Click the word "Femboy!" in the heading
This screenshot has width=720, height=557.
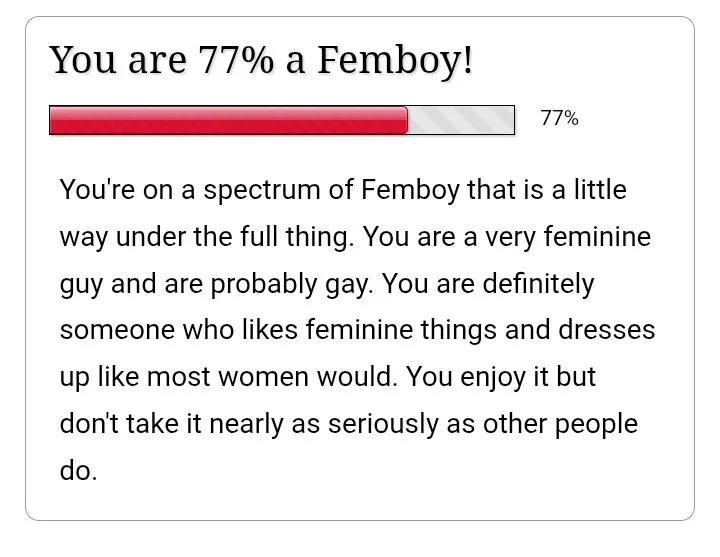(395, 60)
